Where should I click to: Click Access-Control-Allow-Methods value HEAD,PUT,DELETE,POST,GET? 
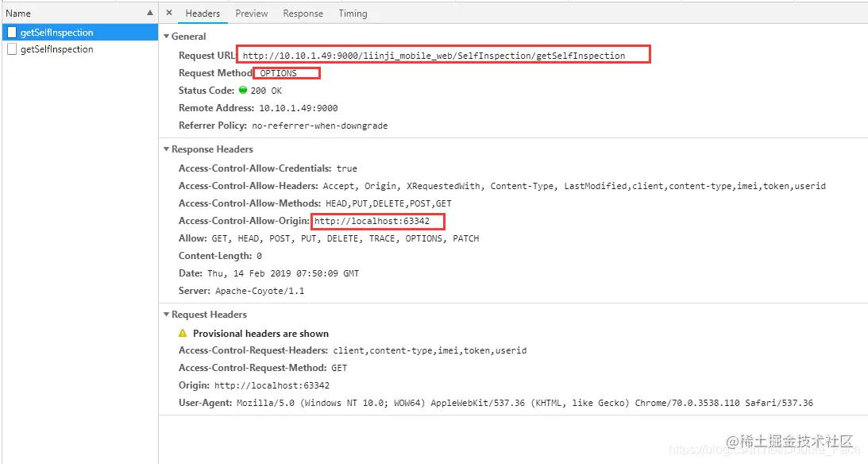388,203
